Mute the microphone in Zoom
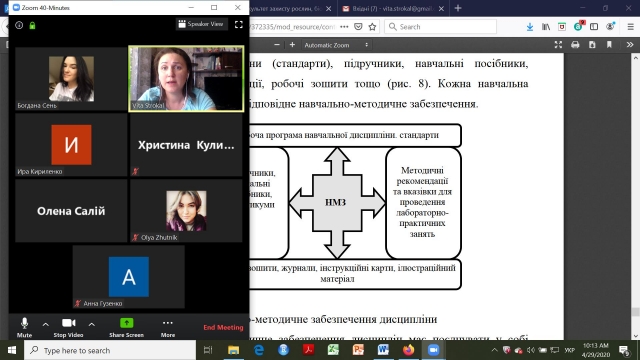This screenshot has width=640, height=360. [x=24, y=328]
